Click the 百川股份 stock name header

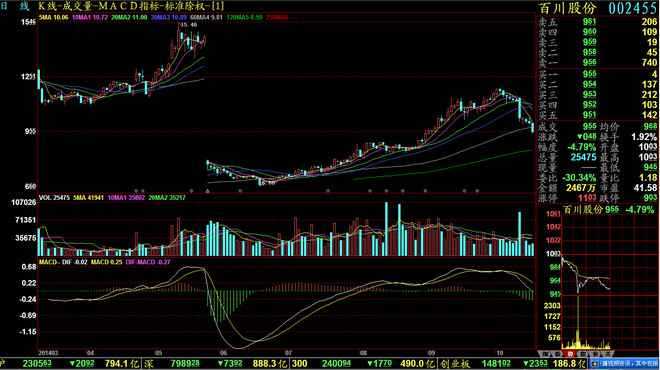pos(568,8)
